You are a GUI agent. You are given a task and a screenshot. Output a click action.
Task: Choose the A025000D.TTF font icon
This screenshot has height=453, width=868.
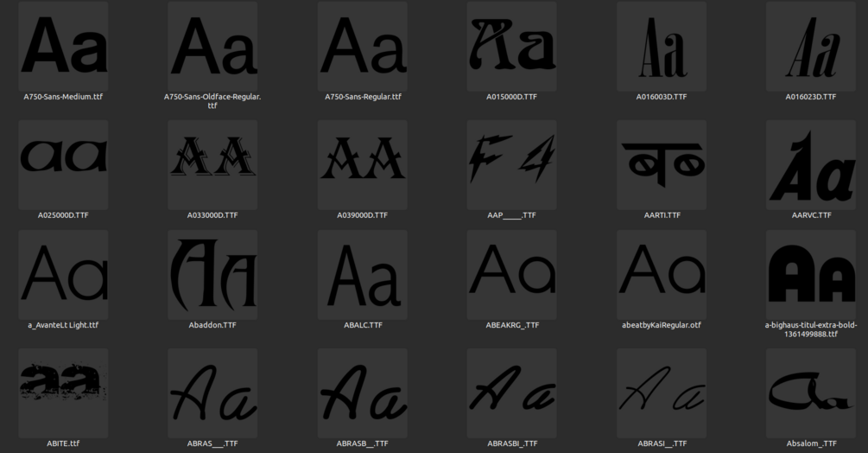pos(63,165)
